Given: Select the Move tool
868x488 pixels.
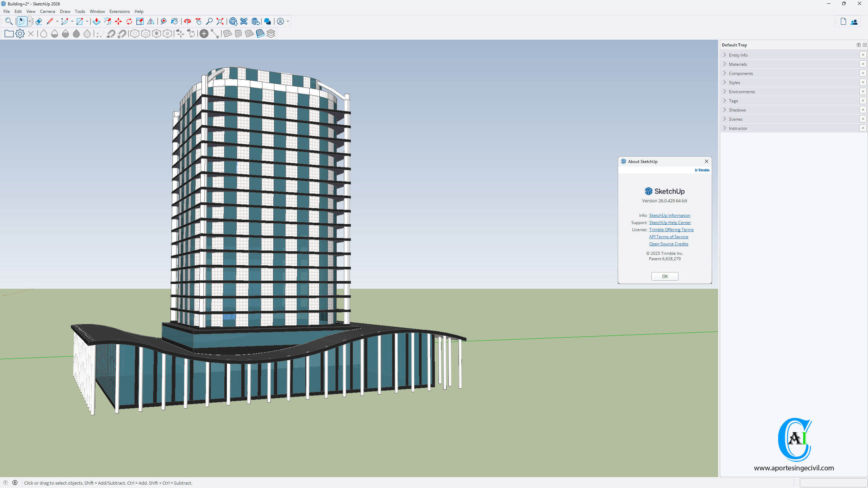Looking at the screenshot, I should pyautogui.click(x=118, y=21).
